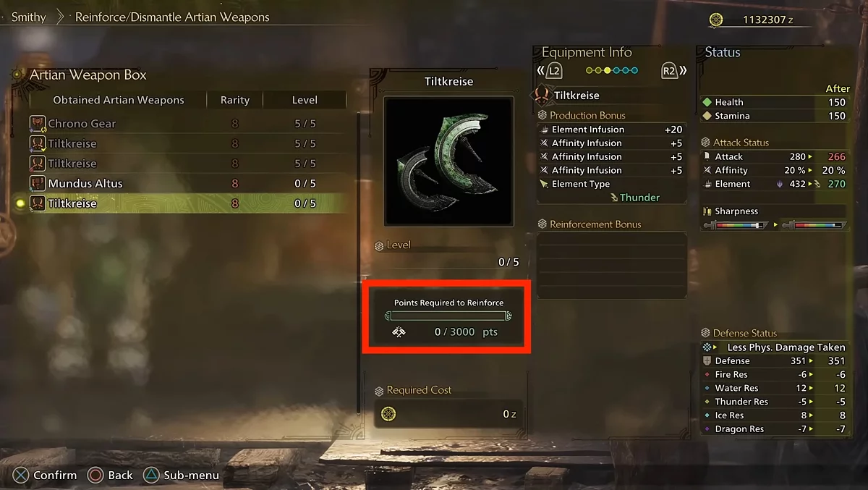Click the Confirm cross button prompt
Viewport: 868px width, 490px height.
[22, 476]
